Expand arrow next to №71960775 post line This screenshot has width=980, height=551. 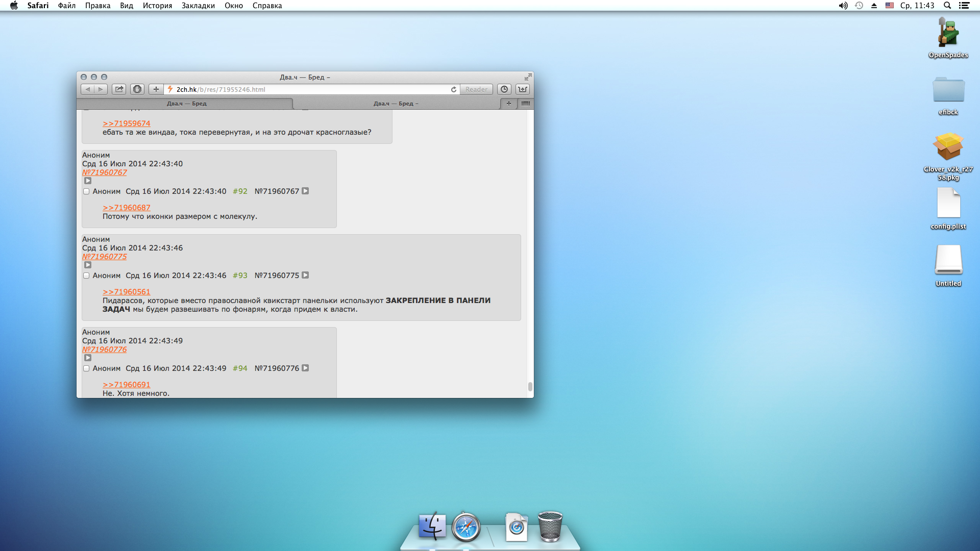point(305,275)
